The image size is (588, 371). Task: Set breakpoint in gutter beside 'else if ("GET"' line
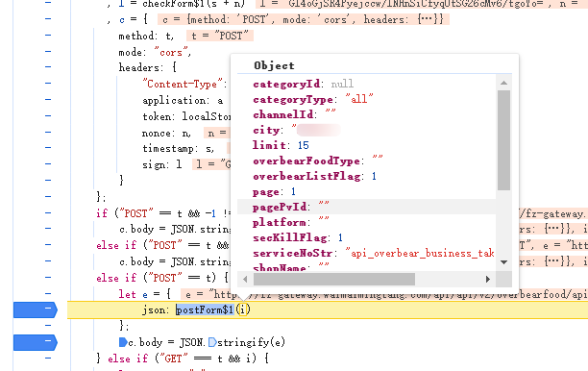point(48,359)
